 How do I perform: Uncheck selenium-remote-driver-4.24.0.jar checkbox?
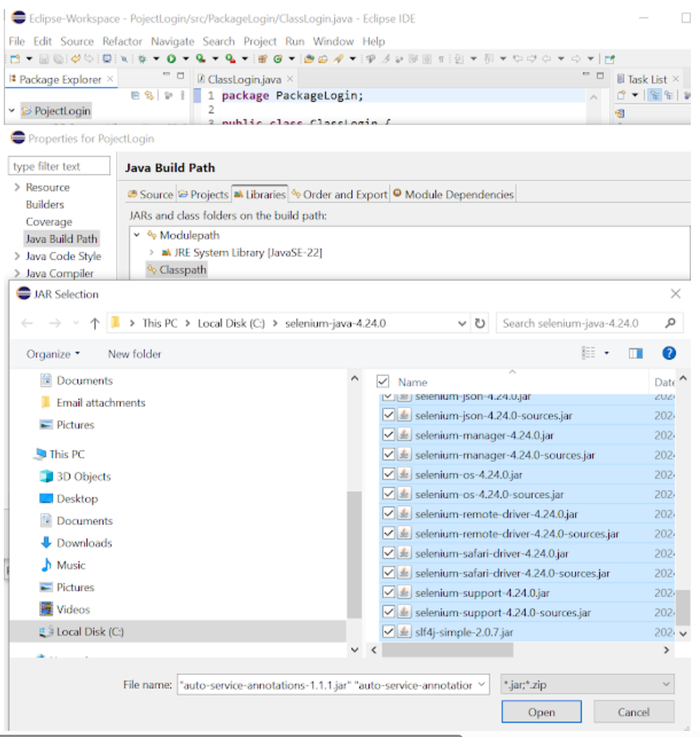tap(388, 514)
